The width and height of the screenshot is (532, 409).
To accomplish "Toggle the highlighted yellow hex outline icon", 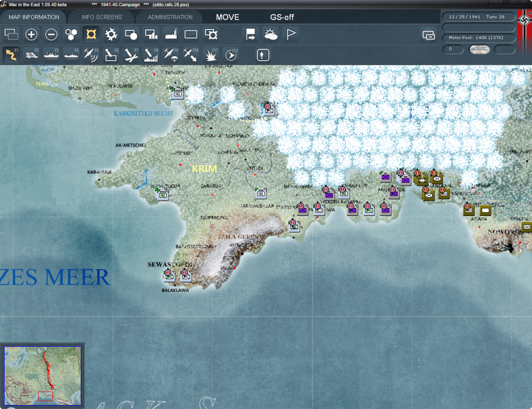I will point(91,34).
